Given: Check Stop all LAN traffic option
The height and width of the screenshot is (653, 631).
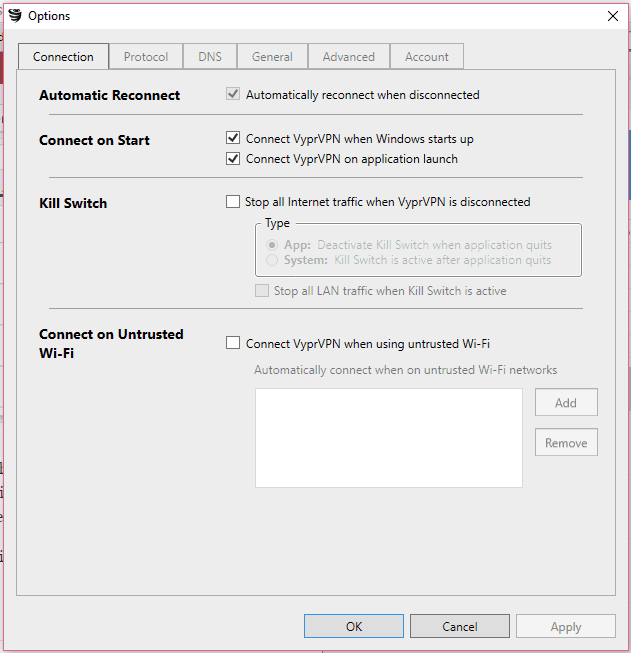Looking at the screenshot, I should tap(262, 291).
